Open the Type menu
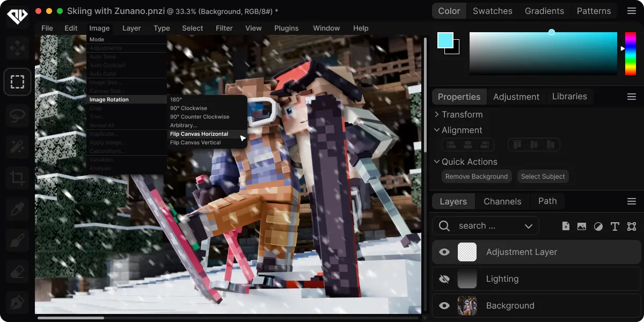Image resolution: width=644 pixels, height=322 pixels. coord(162,28)
